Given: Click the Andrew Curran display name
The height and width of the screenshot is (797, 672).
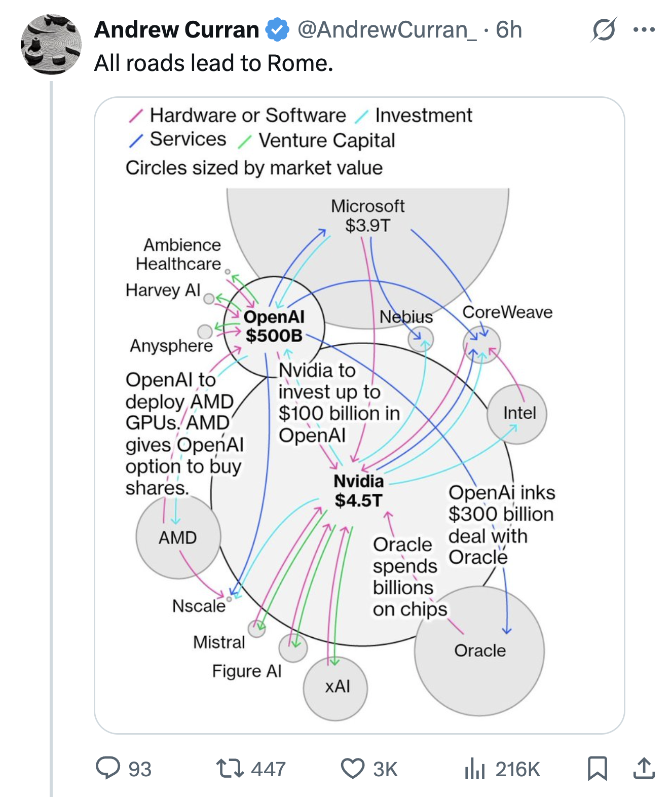Looking at the screenshot, I should (176, 30).
